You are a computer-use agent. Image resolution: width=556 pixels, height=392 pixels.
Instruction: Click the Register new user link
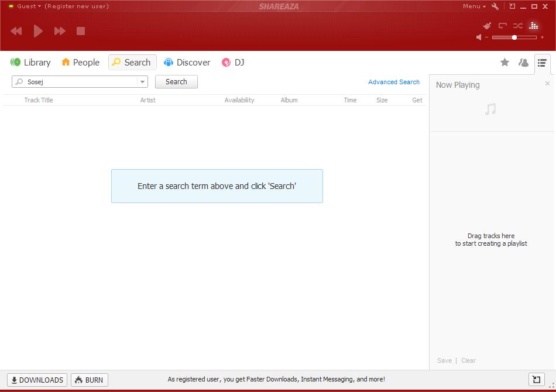77,6
